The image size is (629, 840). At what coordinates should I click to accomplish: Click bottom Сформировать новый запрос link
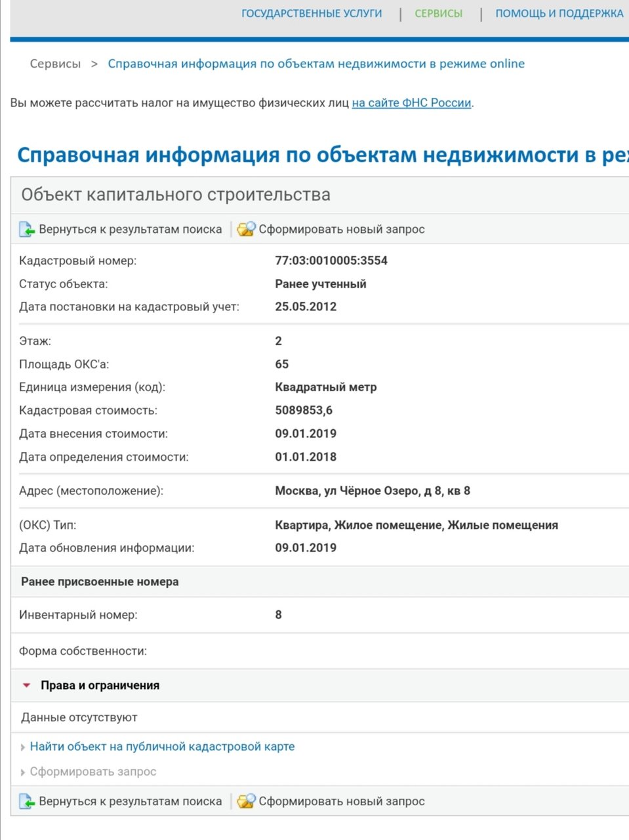[342, 801]
